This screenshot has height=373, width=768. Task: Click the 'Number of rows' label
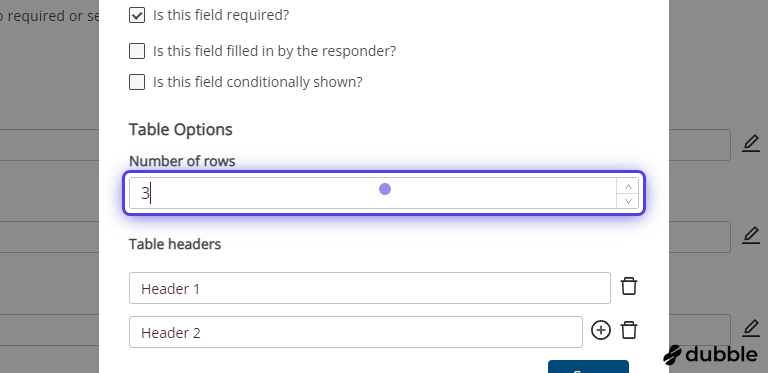tap(182, 161)
